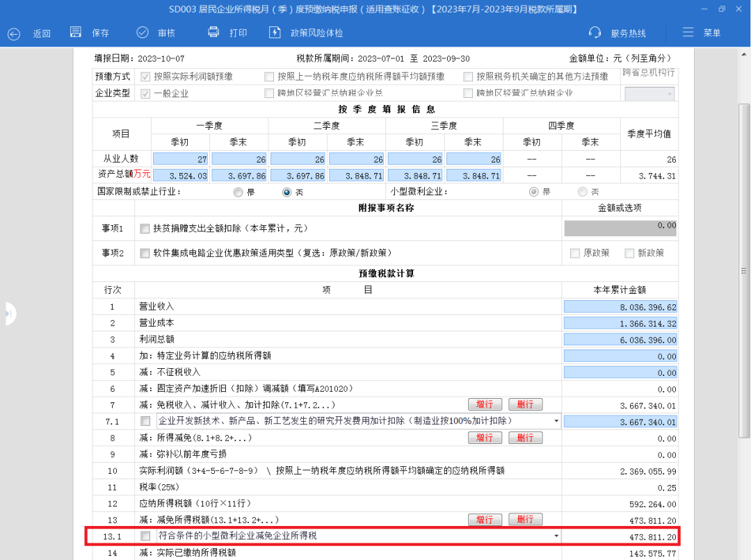Open the 菜单 menu label

tap(712, 33)
